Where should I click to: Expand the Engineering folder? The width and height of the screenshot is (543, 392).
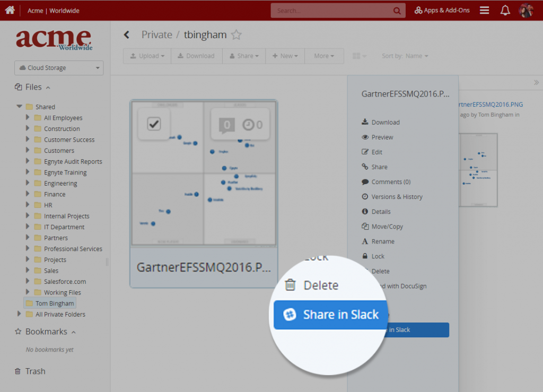28,183
